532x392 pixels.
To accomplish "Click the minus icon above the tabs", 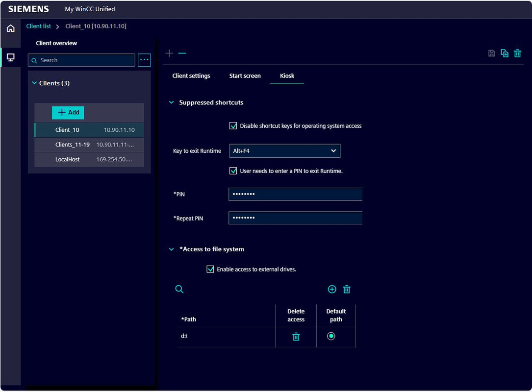I will point(182,53).
